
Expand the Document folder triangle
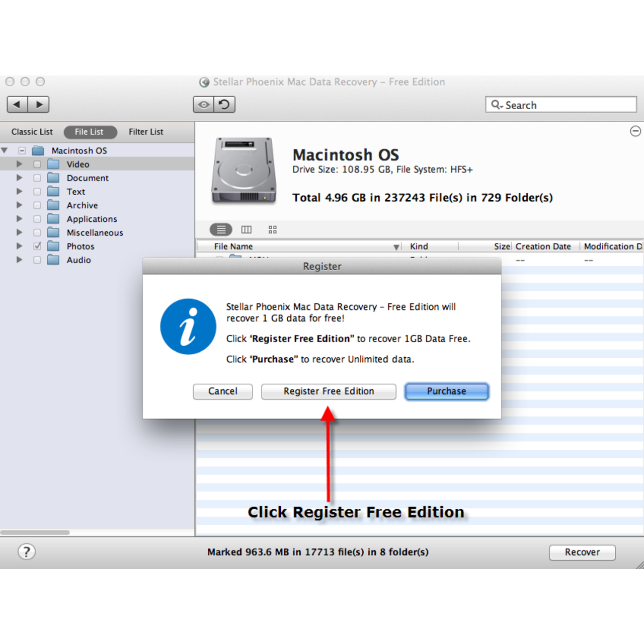(20, 178)
